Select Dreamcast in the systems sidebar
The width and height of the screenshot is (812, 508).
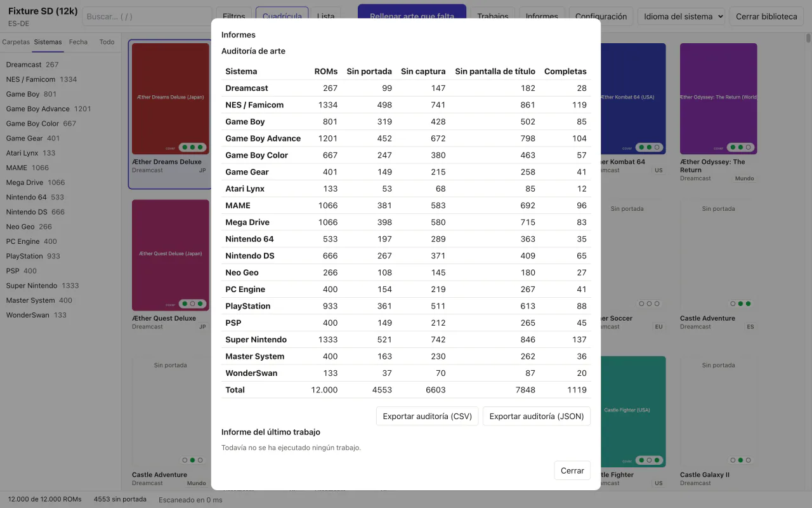pyautogui.click(x=60, y=65)
